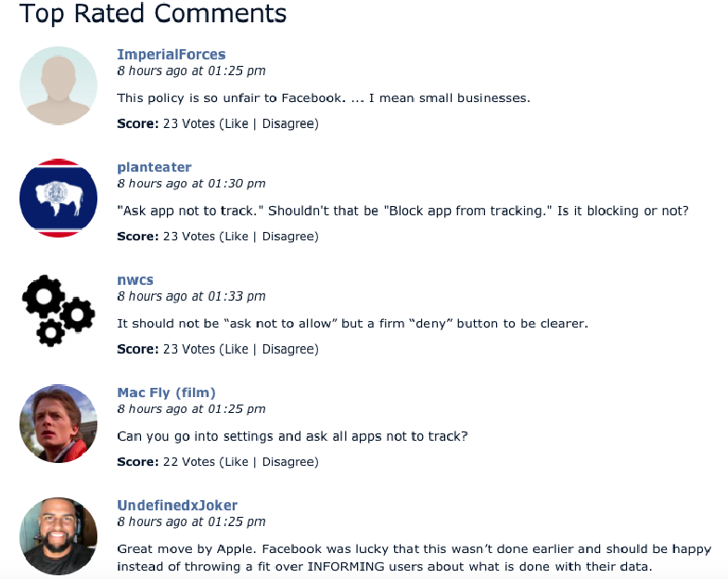Image resolution: width=728 pixels, height=579 pixels.
Task: Click ImperialForces default silhouette avatar
Action: click(x=58, y=85)
